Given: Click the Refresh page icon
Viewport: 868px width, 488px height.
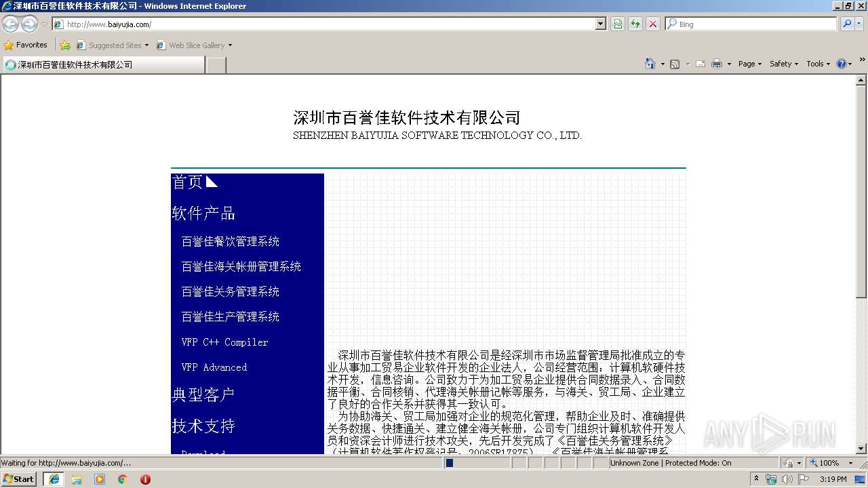Looking at the screenshot, I should pos(635,24).
